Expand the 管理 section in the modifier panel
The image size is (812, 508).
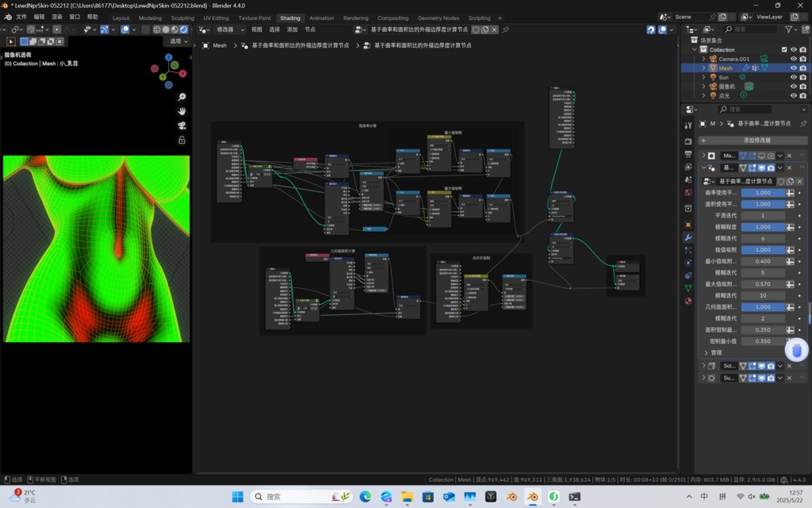(x=712, y=352)
